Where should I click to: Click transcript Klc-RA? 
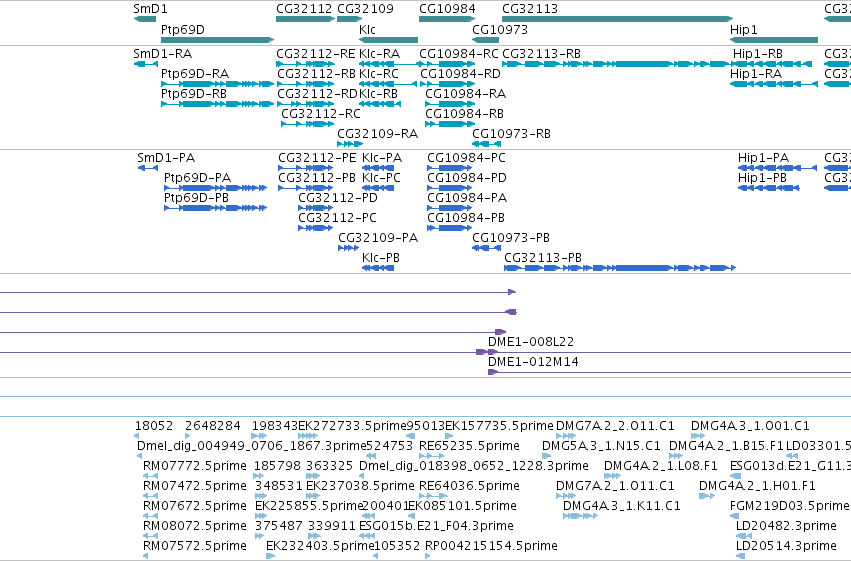pos(379,54)
